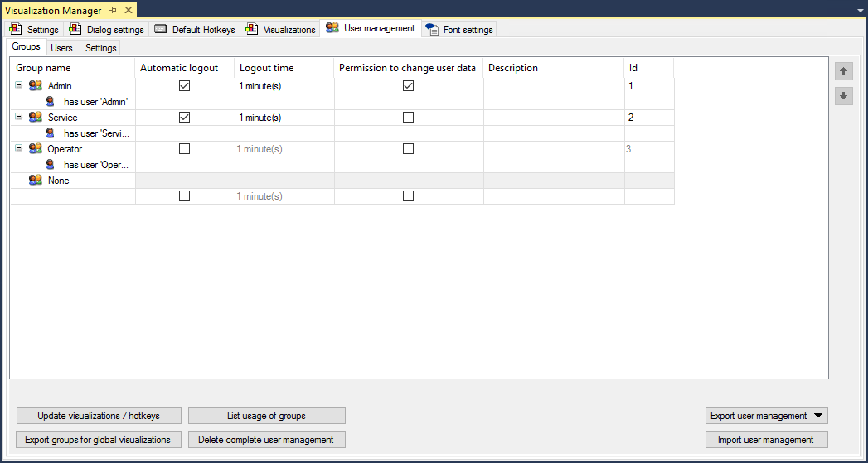Screen dimensions: 868x463
Task: Click the Id cell showing 3 for Operator
Action: 649,149
